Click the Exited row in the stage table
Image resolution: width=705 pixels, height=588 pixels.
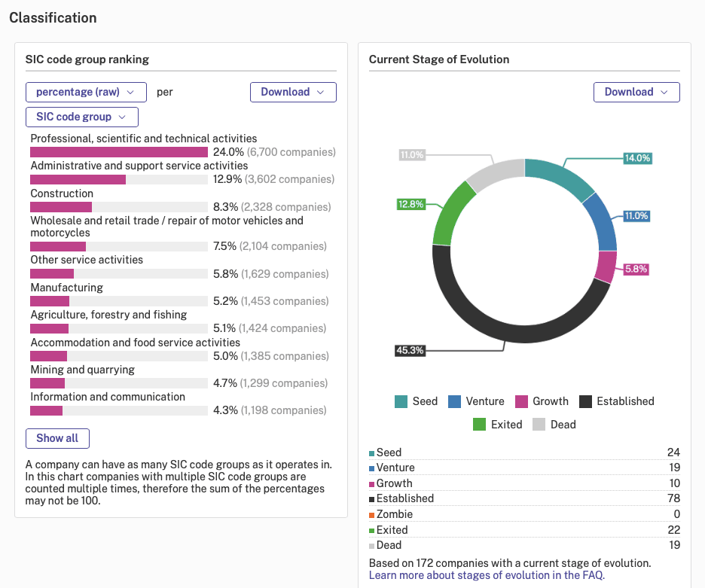pyautogui.click(x=524, y=530)
